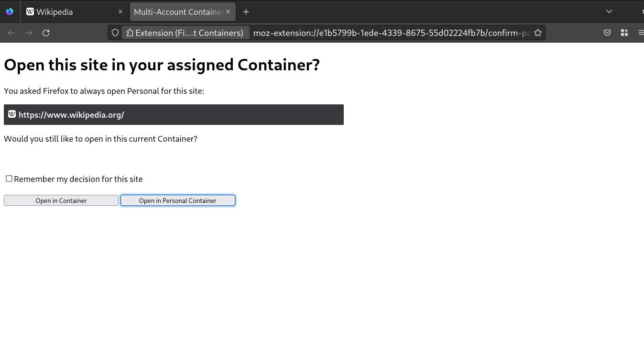The width and height of the screenshot is (644, 348).
Task: Save this page to Pocket
Action: click(x=607, y=33)
